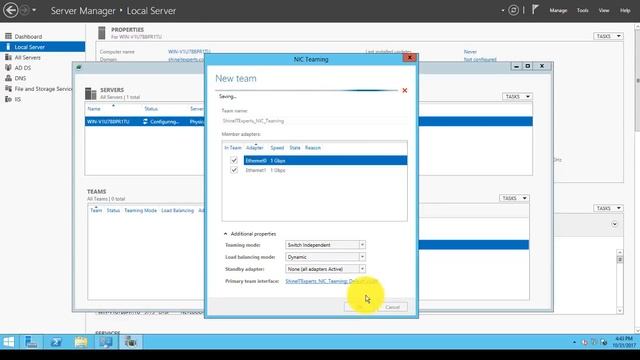Screen dimensions: 640x360
Task: Open the Teams section TASKS dropdown
Action: 514,198
